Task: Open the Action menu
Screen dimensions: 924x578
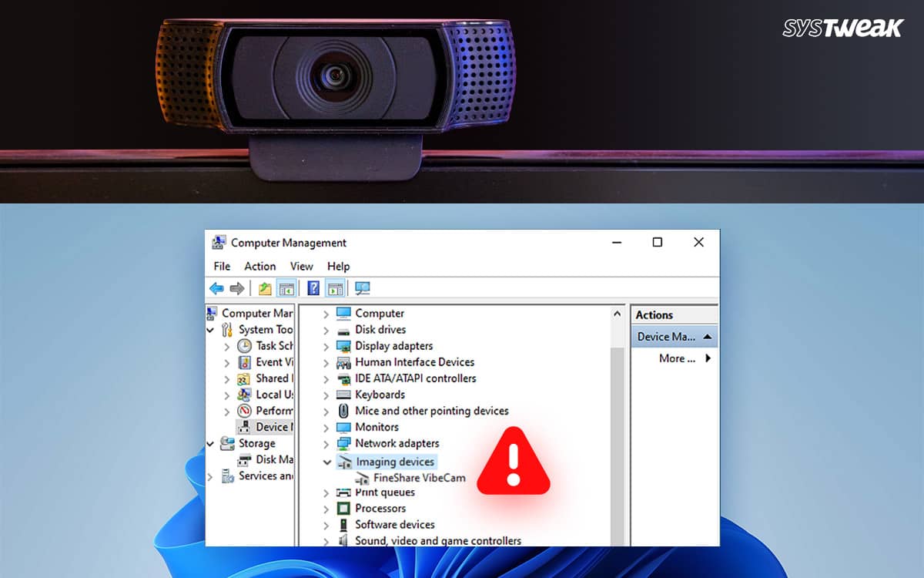Action: 259,266
